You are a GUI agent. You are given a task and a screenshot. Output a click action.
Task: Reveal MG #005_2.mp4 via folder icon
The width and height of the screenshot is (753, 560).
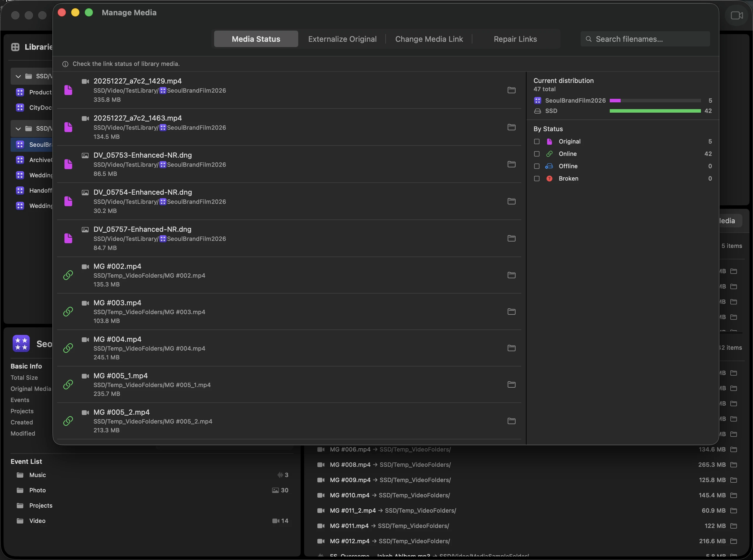pyautogui.click(x=511, y=421)
